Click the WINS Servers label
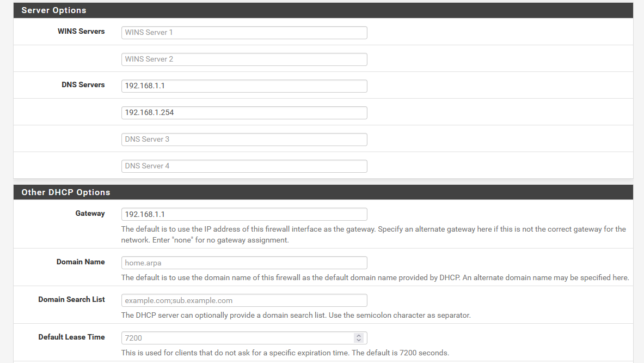 click(81, 32)
